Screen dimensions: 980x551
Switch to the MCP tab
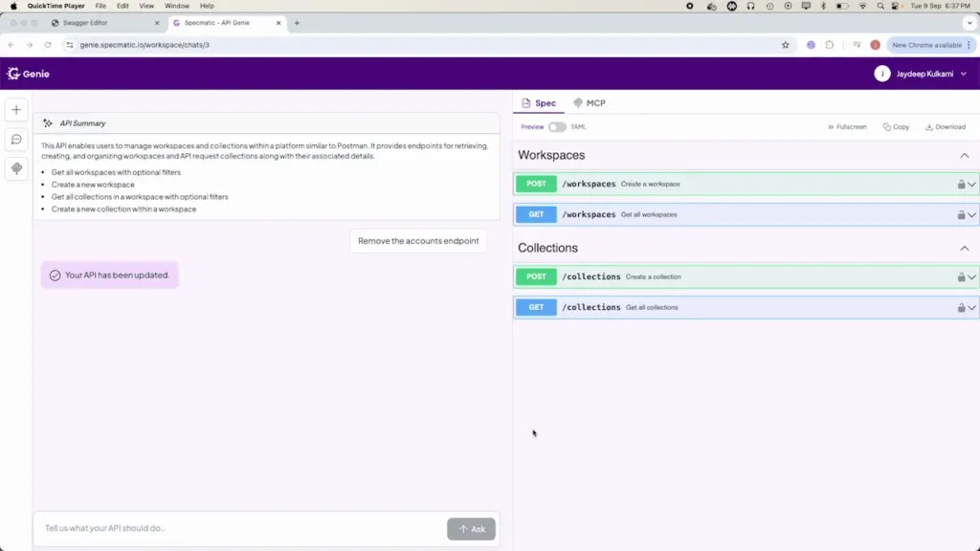[x=589, y=103]
